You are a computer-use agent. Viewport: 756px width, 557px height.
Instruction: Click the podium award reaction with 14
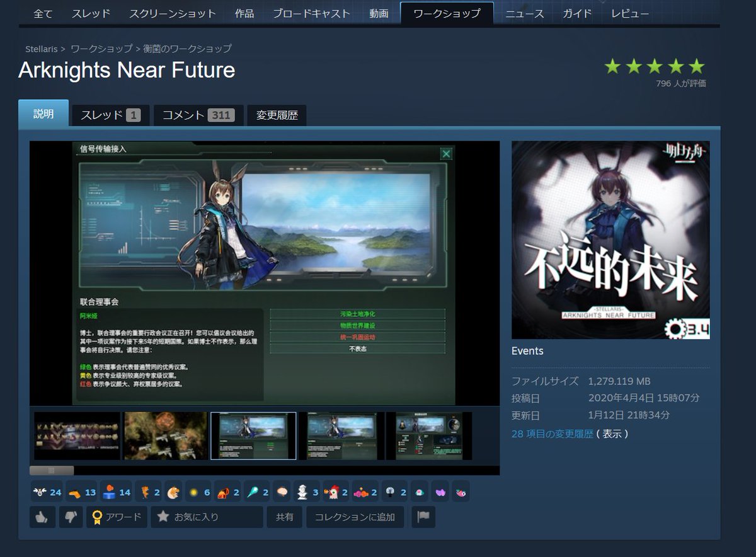(x=117, y=491)
